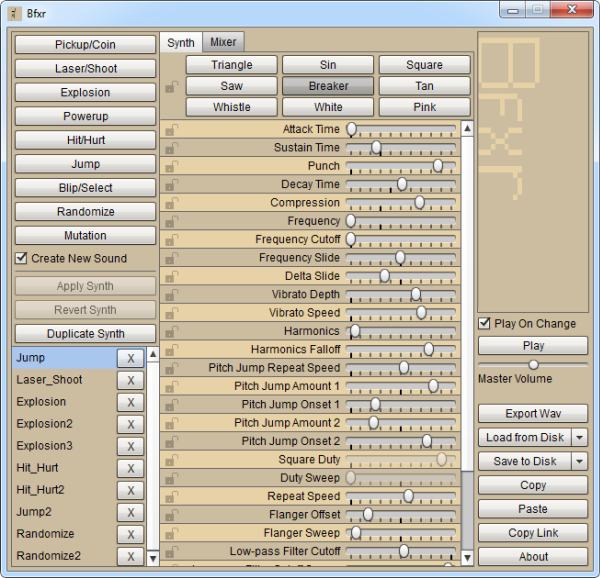600x578 pixels.
Task: Toggle the lock icon beside Frequency
Action: (x=171, y=221)
